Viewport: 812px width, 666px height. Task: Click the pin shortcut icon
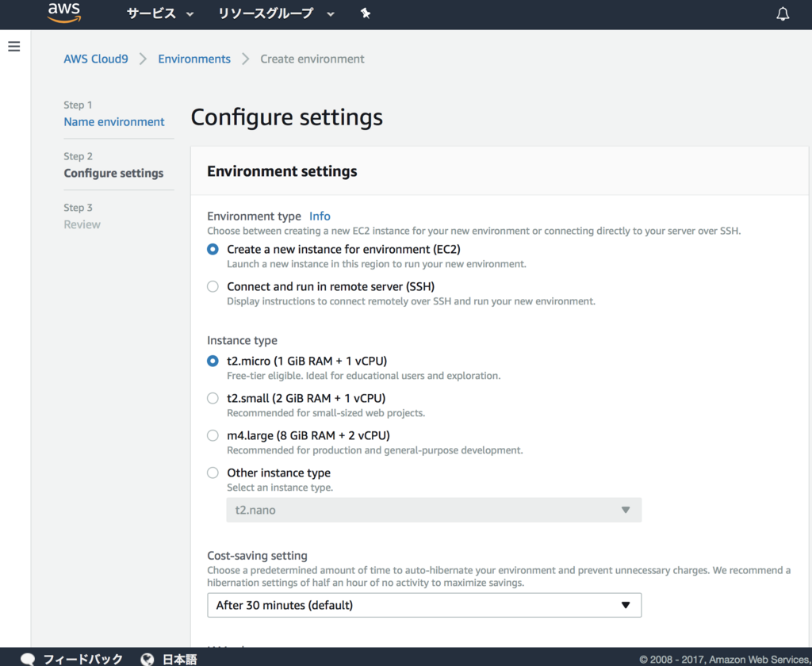pos(365,13)
